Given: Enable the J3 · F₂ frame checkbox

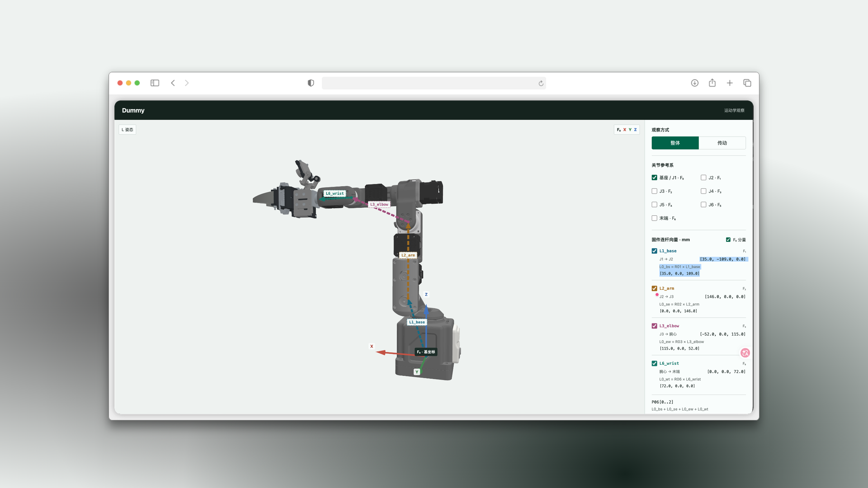Looking at the screenshot, I should pyautogui.click(x=654, y=191).
